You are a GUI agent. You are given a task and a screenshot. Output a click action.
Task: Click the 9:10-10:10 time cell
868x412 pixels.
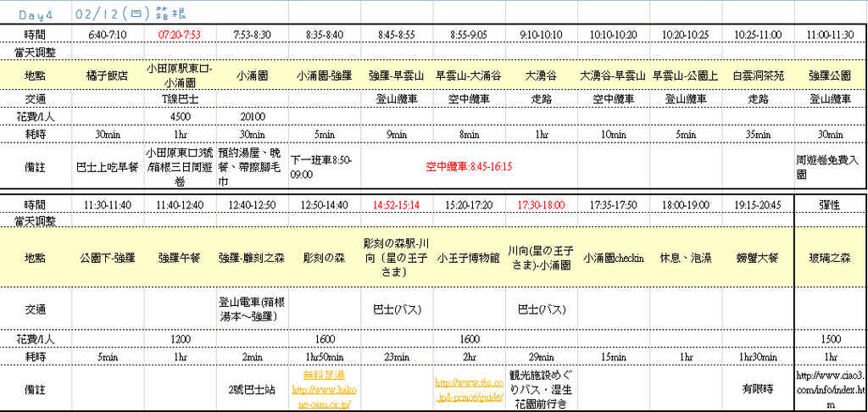541,35
